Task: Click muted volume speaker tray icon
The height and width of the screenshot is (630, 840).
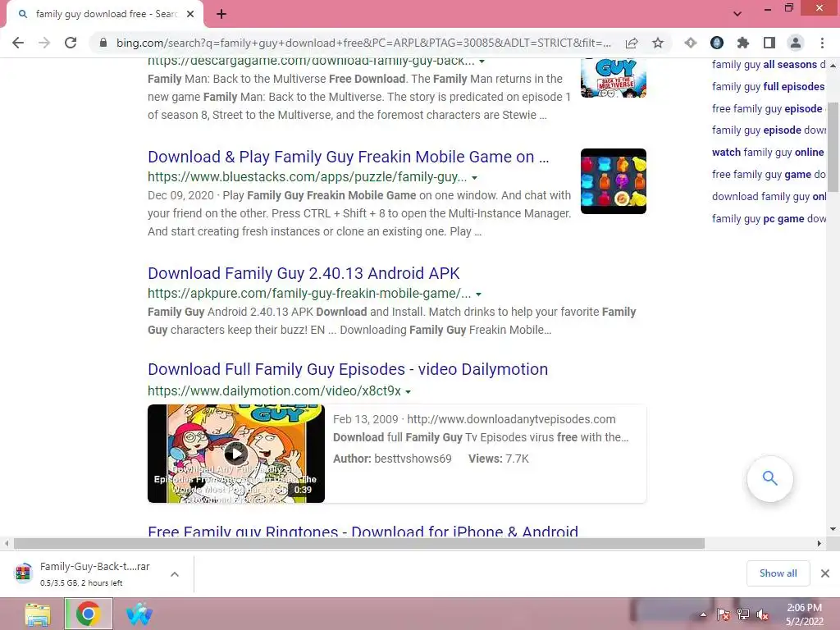Action: (763, 614)
